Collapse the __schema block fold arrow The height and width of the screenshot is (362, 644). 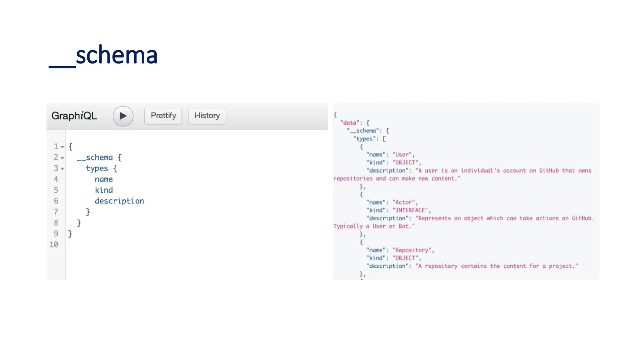pyautogui.click(x=63, y=158)
